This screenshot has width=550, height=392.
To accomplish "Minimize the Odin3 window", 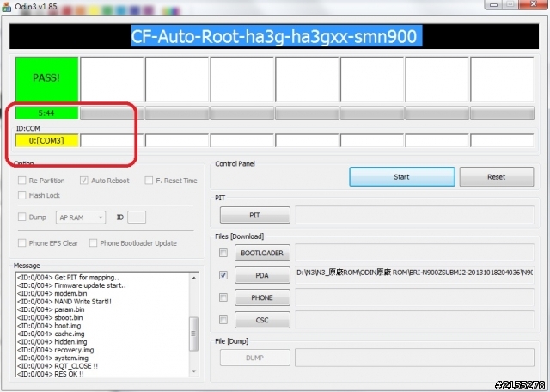I will (x=494, y=4).
